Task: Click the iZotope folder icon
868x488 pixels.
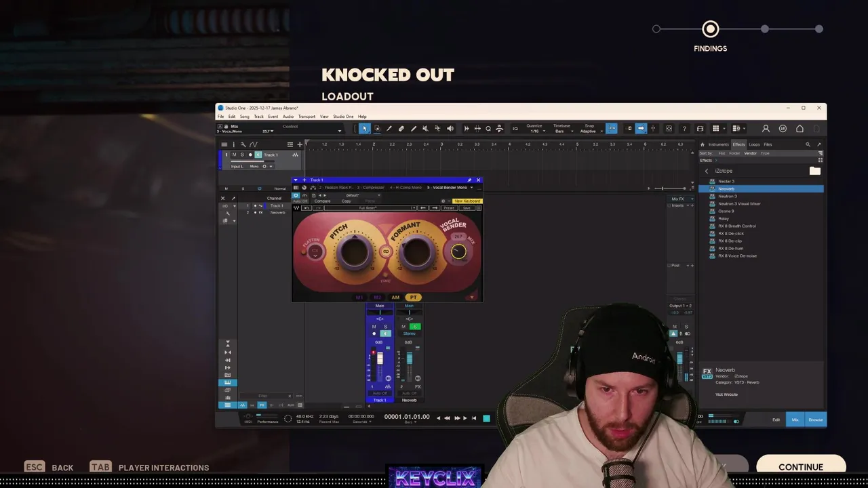Action: pos(814,171)
